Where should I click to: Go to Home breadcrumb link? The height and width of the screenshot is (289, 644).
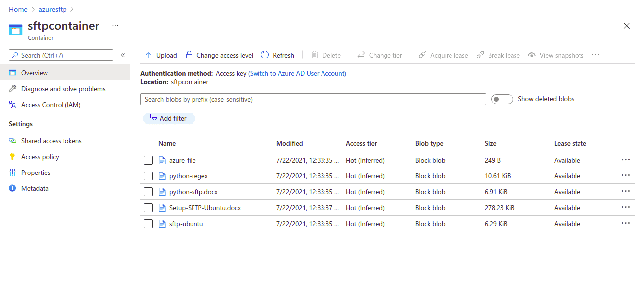18,9
